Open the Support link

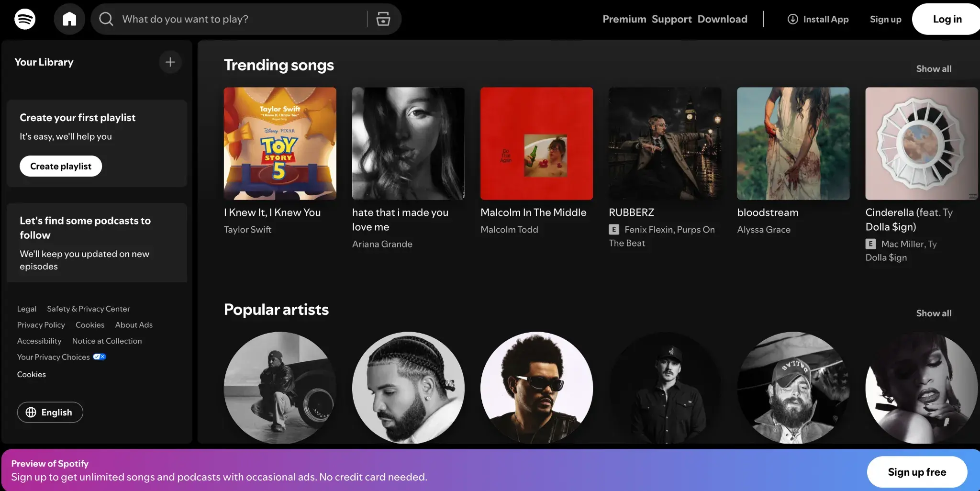point(672,19)
